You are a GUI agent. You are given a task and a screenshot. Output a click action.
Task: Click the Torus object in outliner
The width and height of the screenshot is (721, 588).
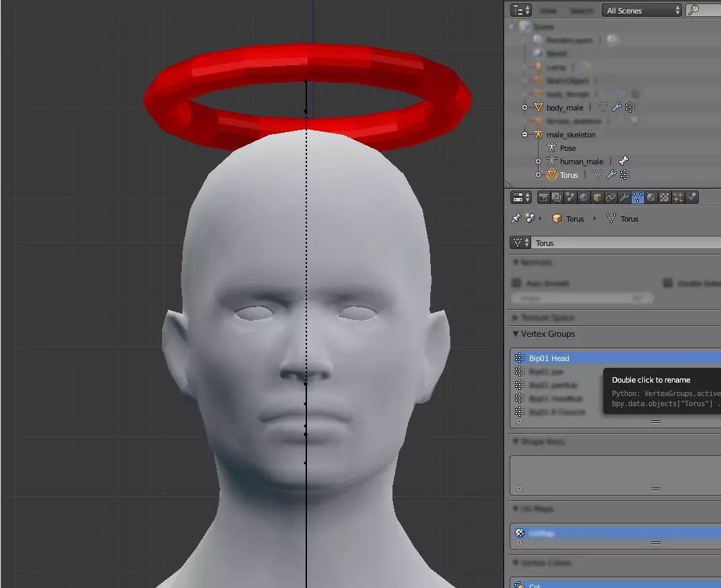tap(569, 175)
